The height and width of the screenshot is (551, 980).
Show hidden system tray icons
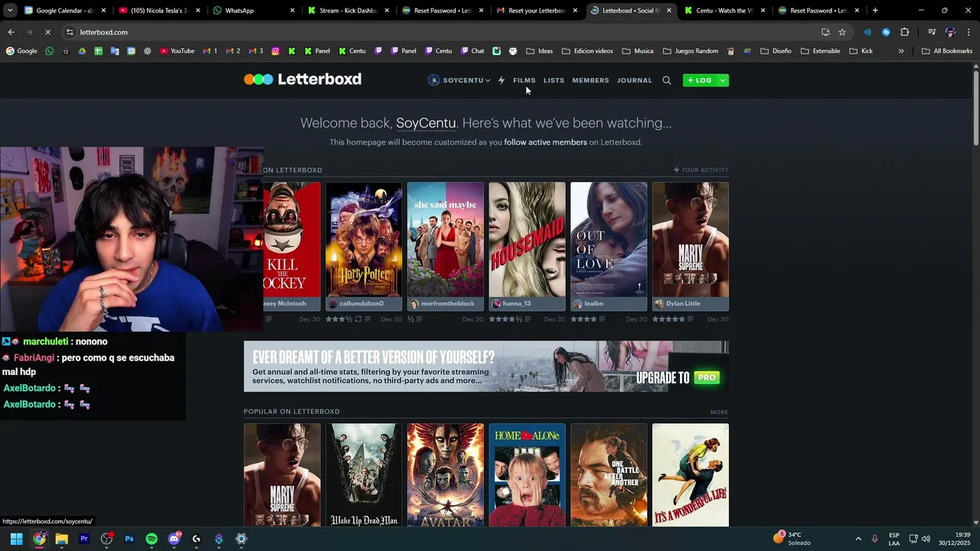coord(858,539)
